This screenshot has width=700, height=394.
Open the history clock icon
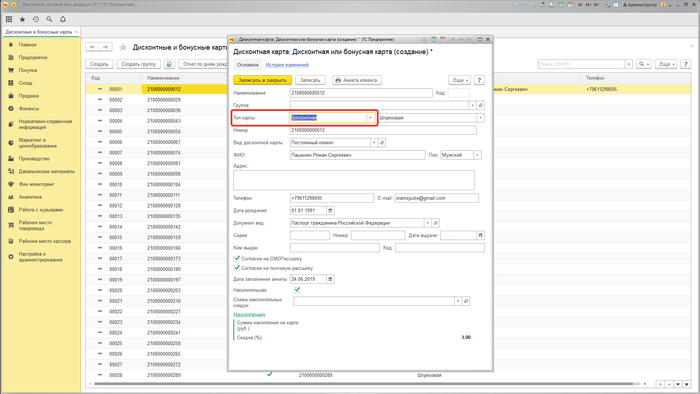[36, 19]
